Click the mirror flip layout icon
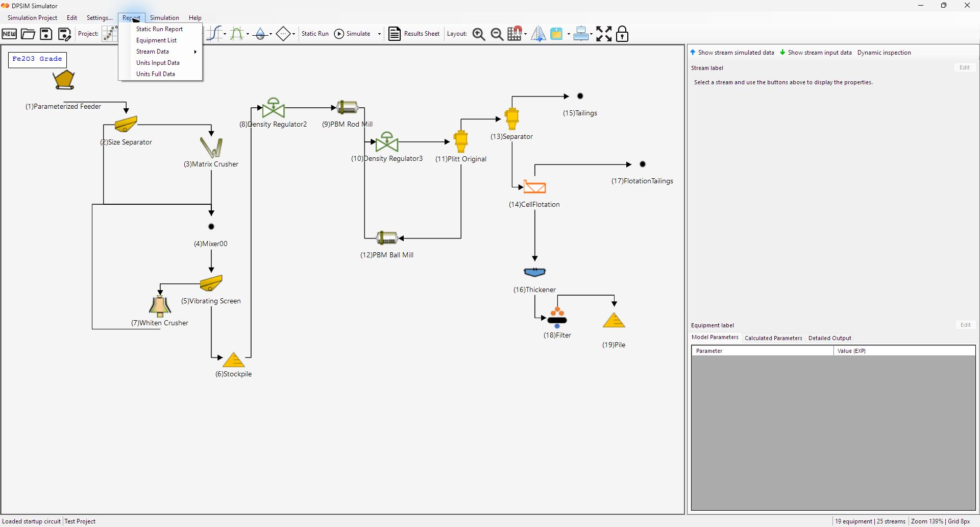 coord(538,34)
